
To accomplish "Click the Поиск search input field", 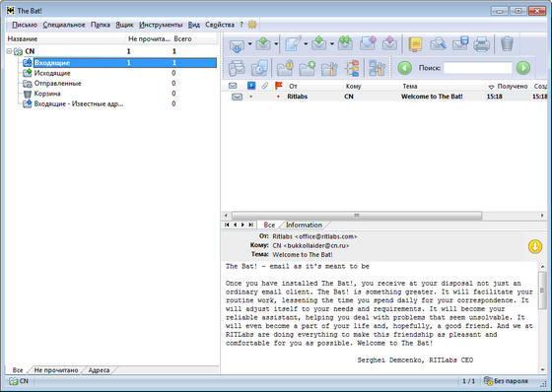I will point(478,68).
